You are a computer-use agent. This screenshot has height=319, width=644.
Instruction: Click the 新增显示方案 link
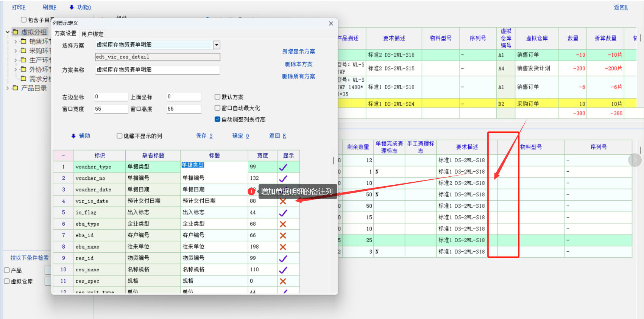298,51
